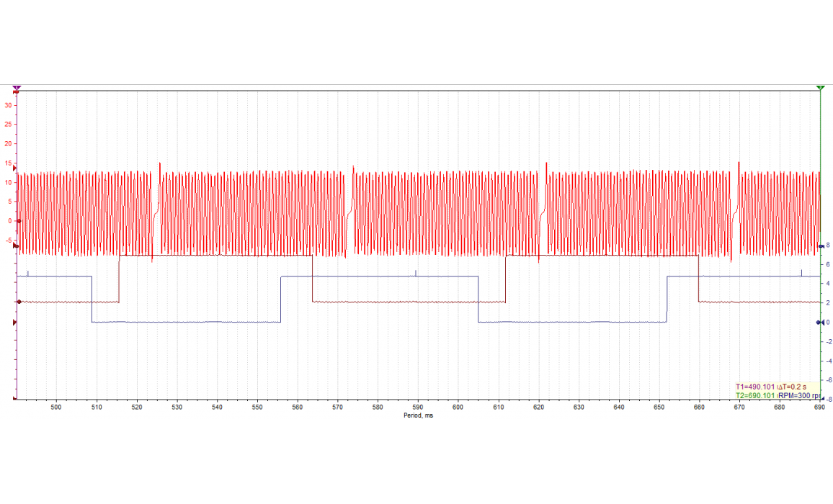Click the 'Period, ms' axis label
The image size is (833, 504).
418,415
